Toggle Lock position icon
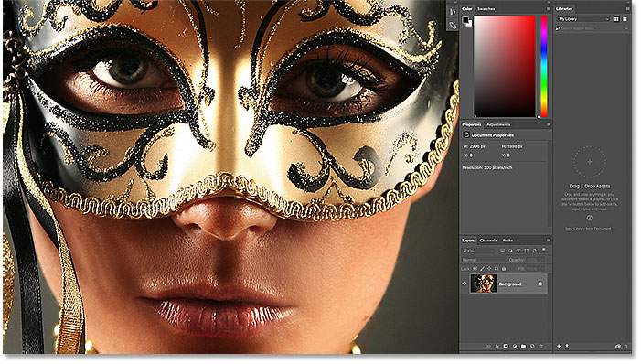Viewport: 641px width, 364px height. click(x=489, y=269)
